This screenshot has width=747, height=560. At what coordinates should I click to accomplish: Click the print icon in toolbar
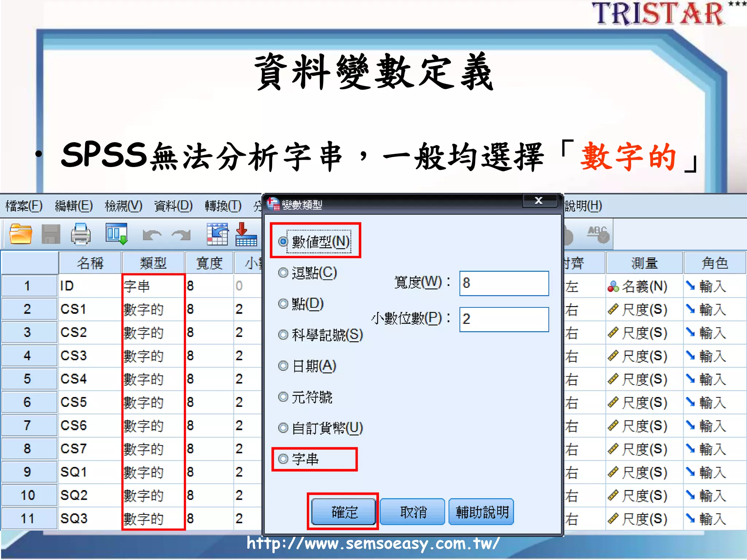pos(81,234)
